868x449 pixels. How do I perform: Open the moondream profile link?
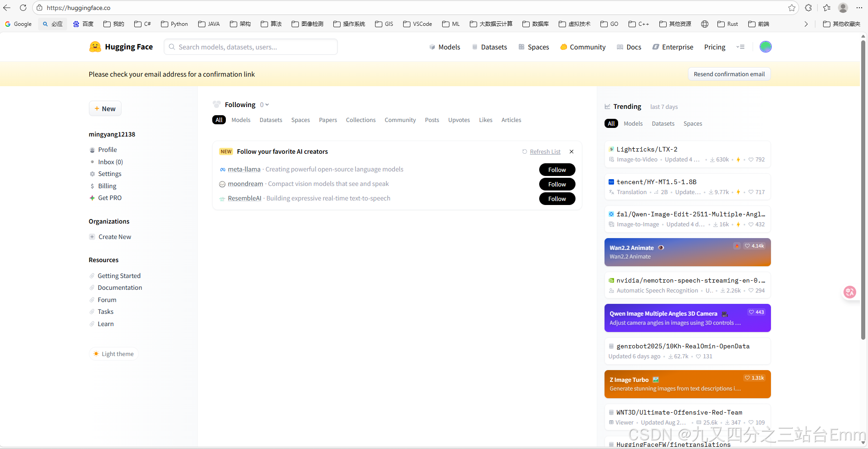point(245,184)
